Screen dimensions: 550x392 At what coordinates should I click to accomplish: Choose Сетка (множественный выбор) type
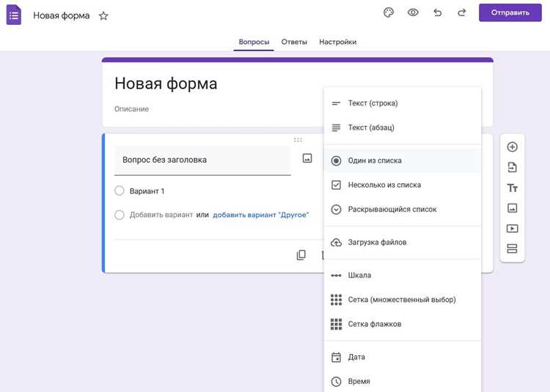click(403, 300)
